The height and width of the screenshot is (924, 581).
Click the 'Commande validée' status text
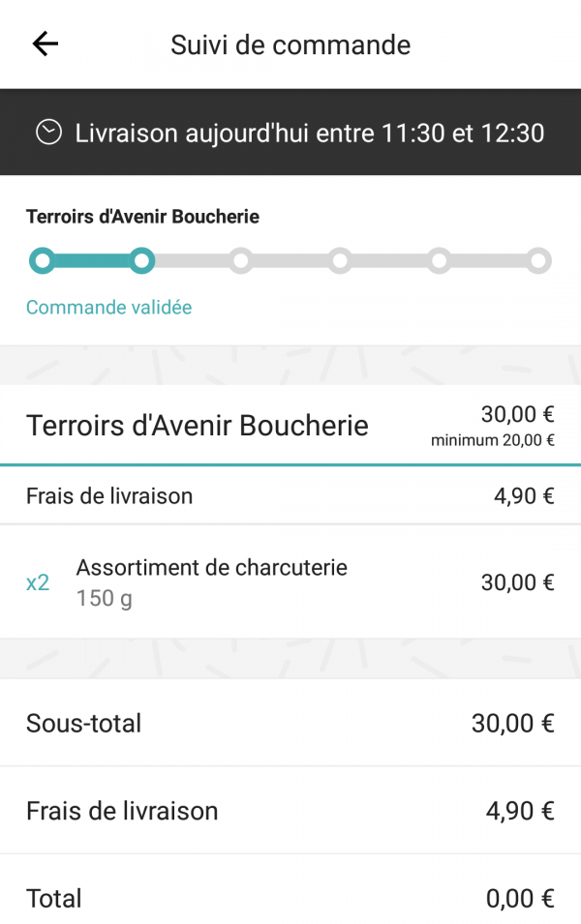pyautogui.click(x=109, y=307)
